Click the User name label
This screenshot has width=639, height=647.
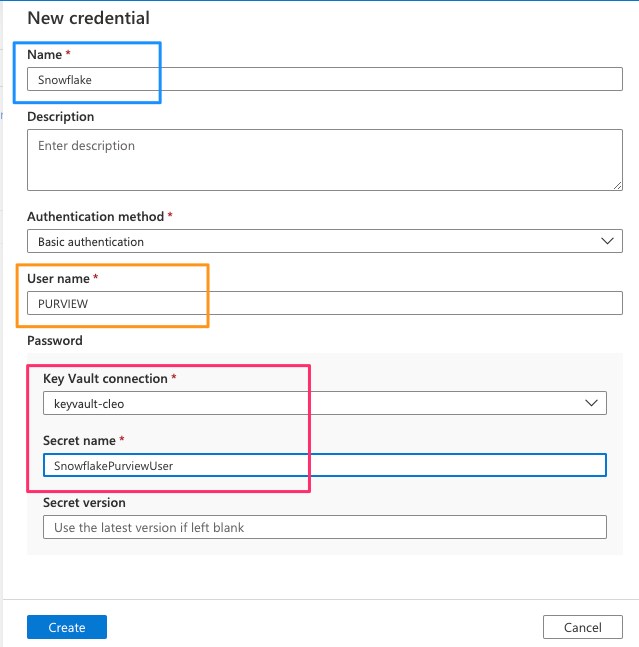pos(58,279)
